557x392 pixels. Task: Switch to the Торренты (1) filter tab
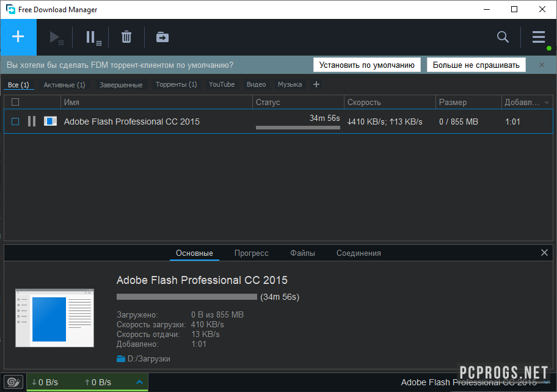pos(176,84)
